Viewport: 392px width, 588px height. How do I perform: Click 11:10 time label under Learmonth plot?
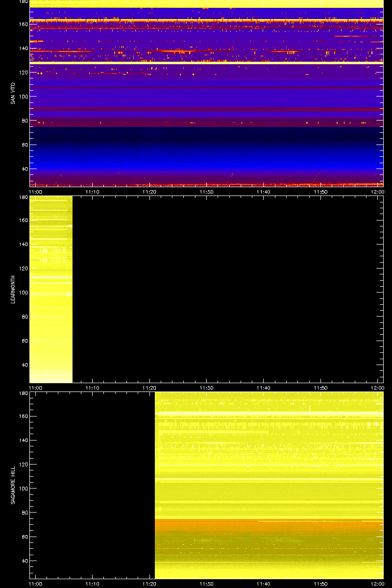pyautogui.click(x=93, y=388)
